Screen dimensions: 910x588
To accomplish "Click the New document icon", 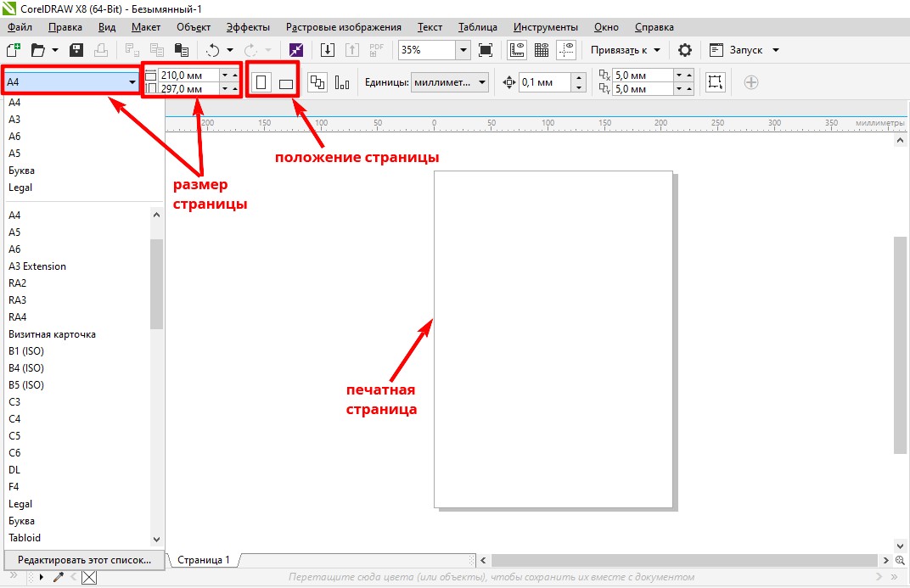I will click(x=14, y=50).
